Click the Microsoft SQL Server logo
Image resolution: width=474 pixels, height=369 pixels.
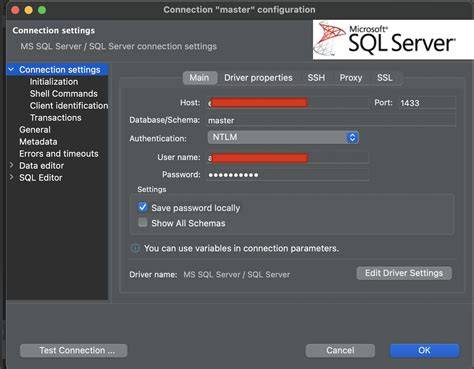tap(393, 40)
